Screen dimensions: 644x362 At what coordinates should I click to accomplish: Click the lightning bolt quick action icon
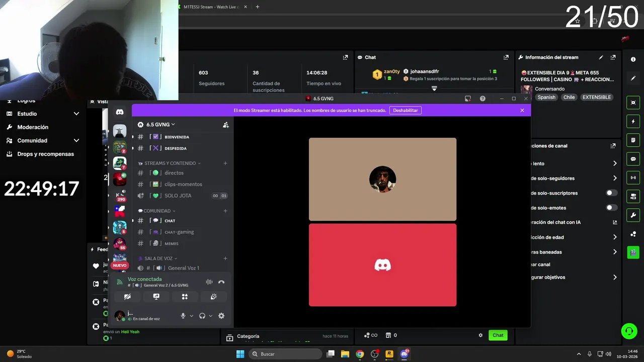click(633, 121)
